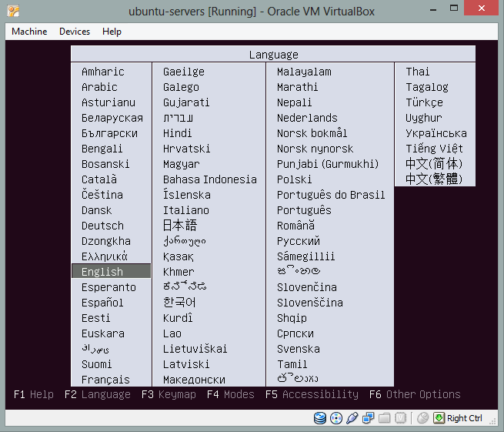Choose Euskara language
Screen dimensions: 504x432
click(103, 333)
